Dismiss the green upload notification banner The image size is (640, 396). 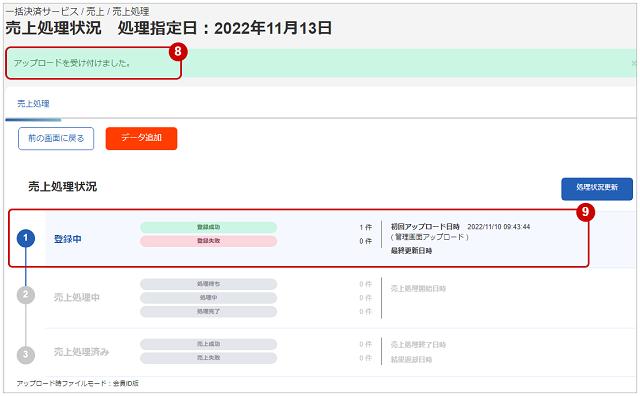[x=633, y=63]
